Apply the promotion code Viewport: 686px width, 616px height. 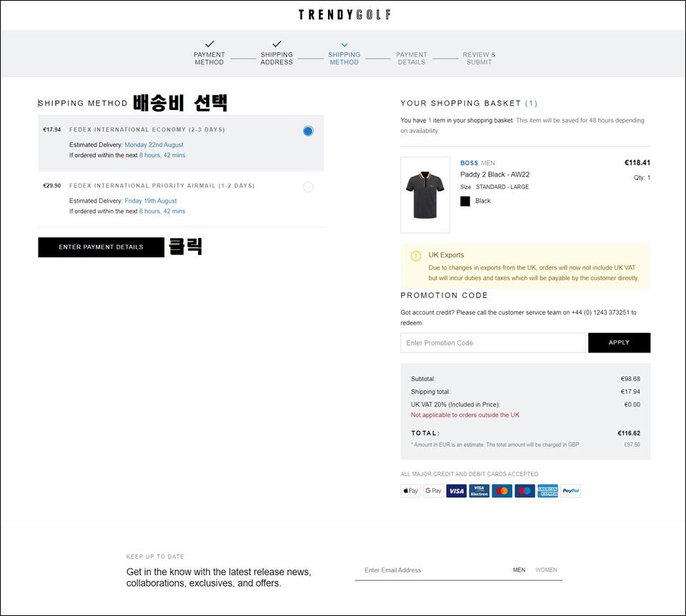(x=619, y=342)
